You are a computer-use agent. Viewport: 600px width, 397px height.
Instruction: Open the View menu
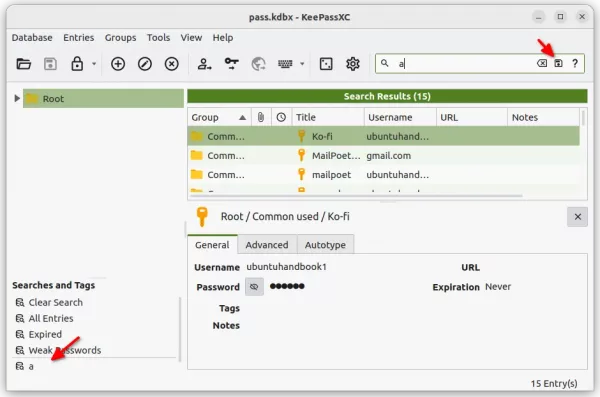click(x=191, y=38)
